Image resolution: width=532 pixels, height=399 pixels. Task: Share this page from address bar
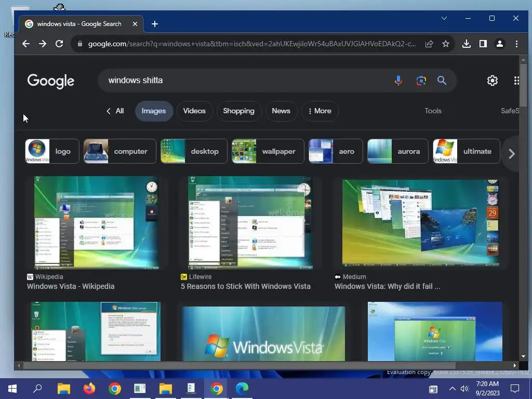(429, 44)
